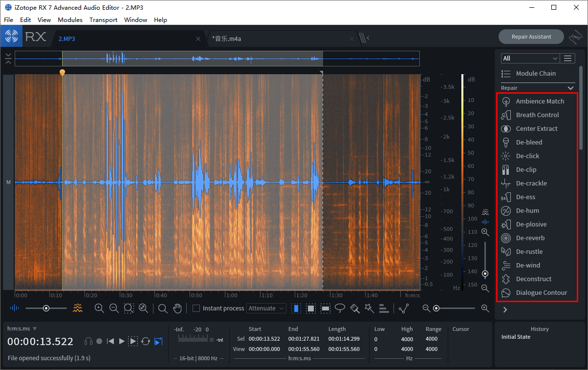Screen dimensions: 588x370
Task: Open the Transport menu
Action: pyautogui.click(x=103, y=20)
